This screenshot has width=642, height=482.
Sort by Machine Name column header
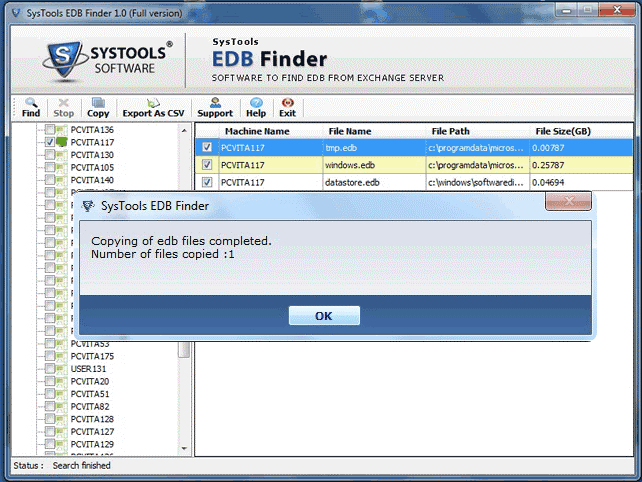click(257, 131)
